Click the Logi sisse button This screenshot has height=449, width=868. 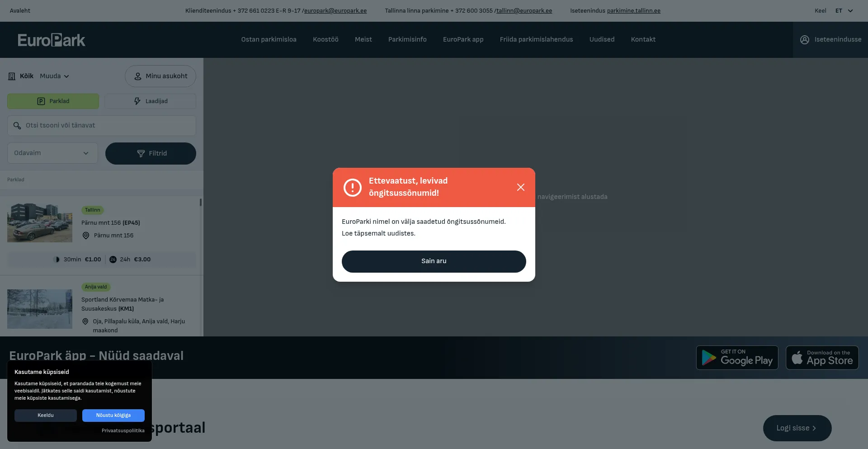pos(797,428)
